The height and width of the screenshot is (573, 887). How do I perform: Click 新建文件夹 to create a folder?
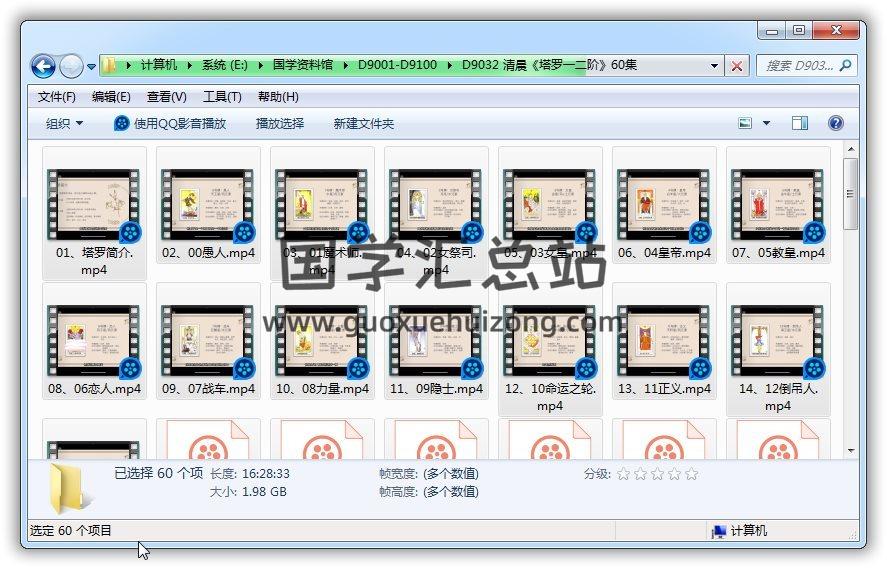[363, 123]
